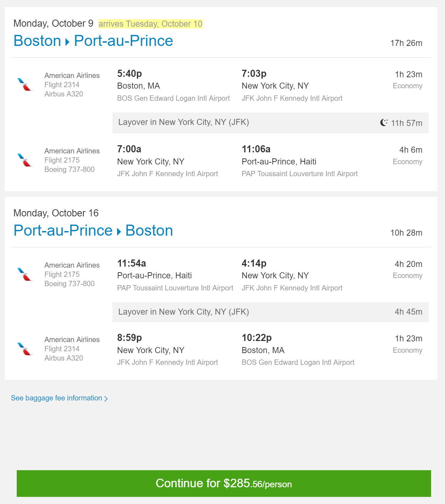Viewport: 445px width, 504px height.
Task: Click Continue for $285.56/person button
Action: click(224, 483)
